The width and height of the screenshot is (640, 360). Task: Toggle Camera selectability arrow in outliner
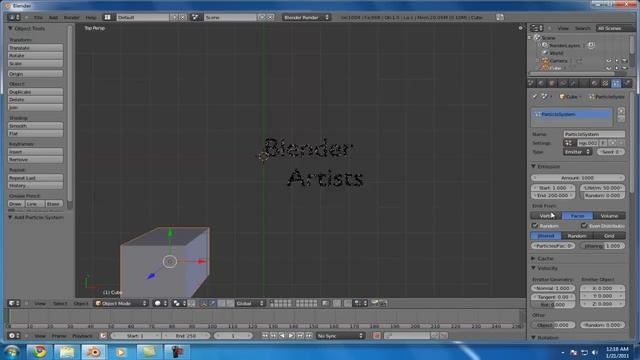tap(617, 60)
